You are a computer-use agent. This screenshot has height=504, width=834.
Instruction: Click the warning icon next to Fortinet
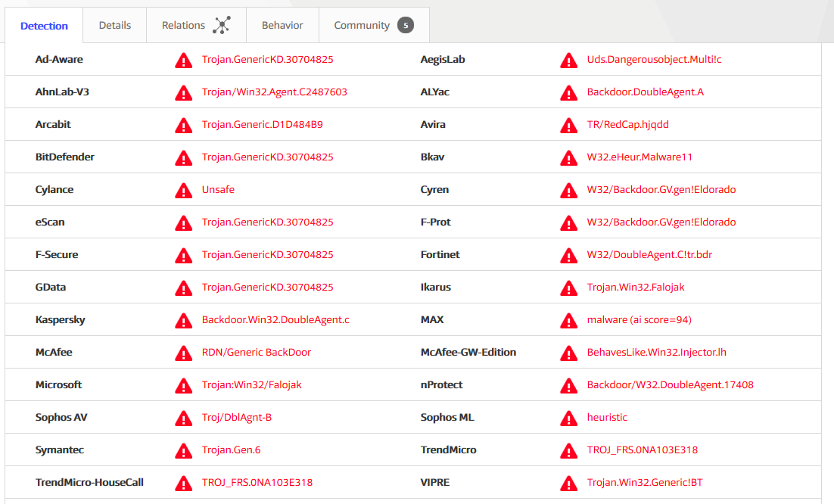click(568, 255)
